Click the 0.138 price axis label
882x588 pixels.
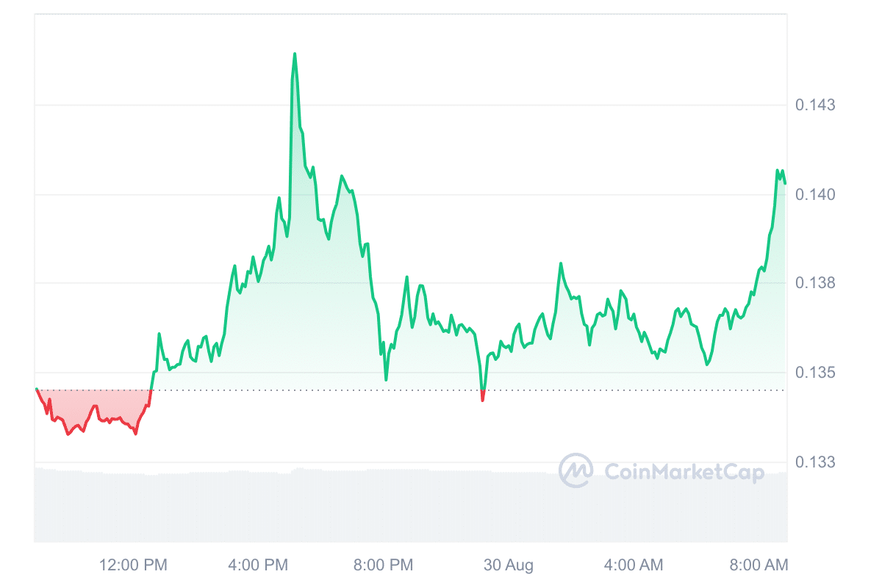(x=815, y=283)
